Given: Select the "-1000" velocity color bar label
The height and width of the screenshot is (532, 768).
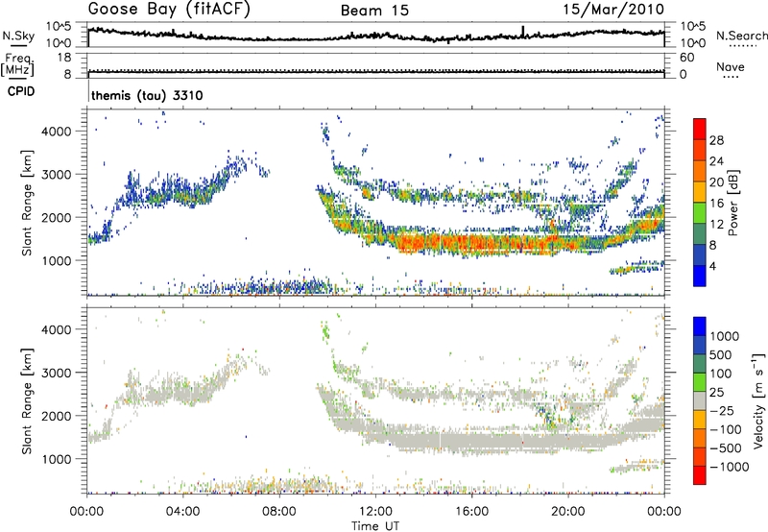Looking at the screenshot, I should (x=730, y=467).
